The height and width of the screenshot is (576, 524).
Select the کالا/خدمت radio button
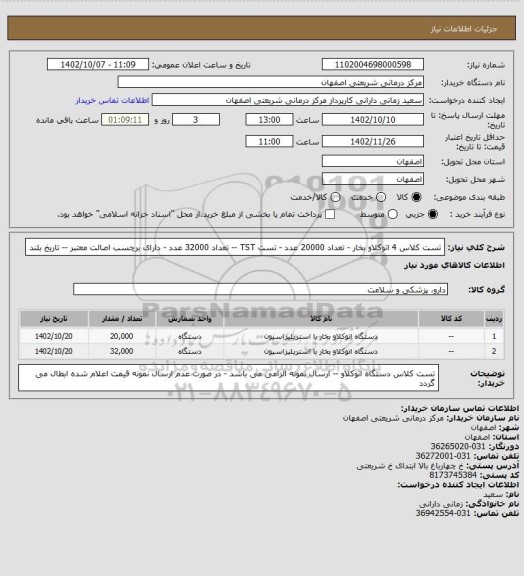[x=335, y=197]
